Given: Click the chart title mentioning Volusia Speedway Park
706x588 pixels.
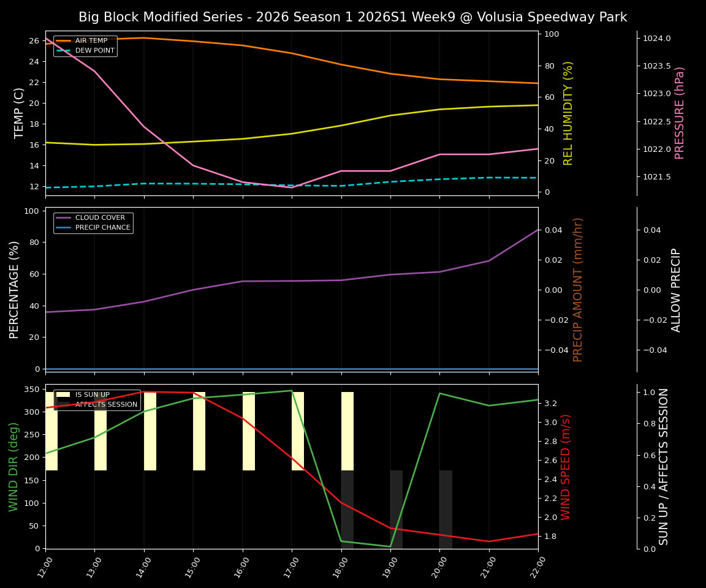Looking at the screenshot, I should click(x=353, y=17).
